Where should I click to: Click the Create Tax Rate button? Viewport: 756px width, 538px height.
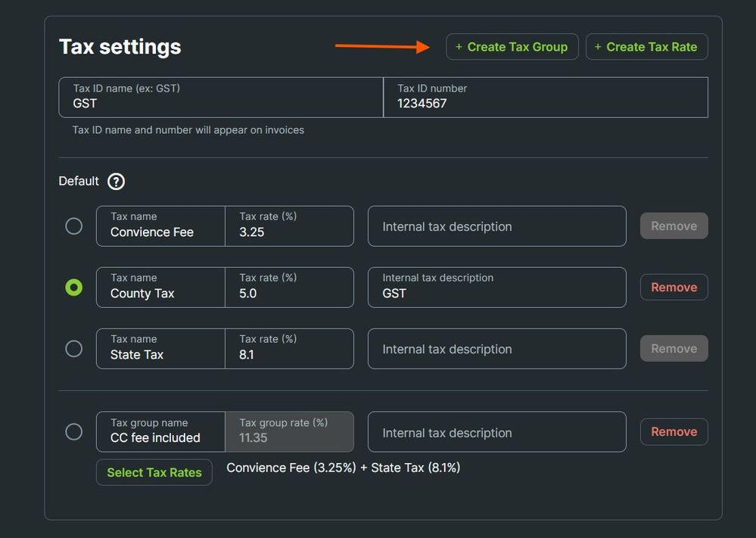point(646,47)
